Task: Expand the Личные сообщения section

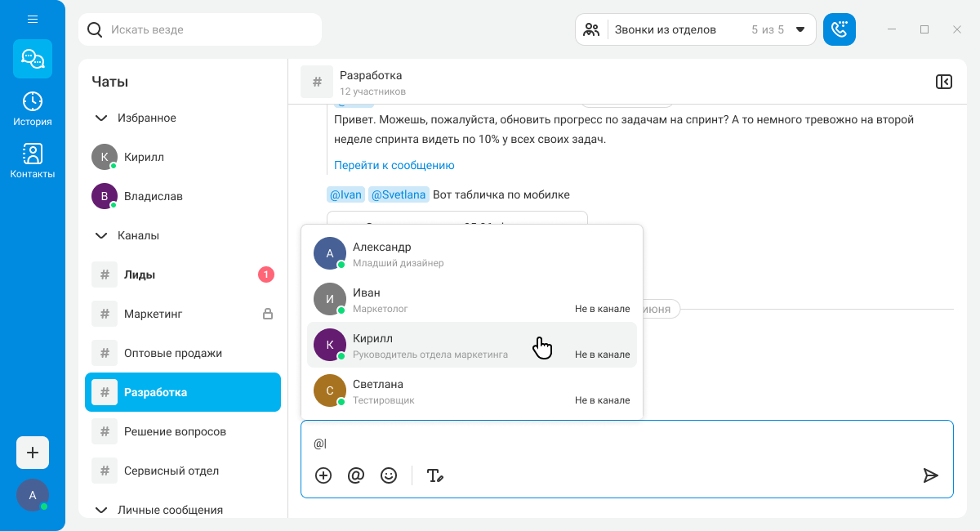Action: point(101,510)
